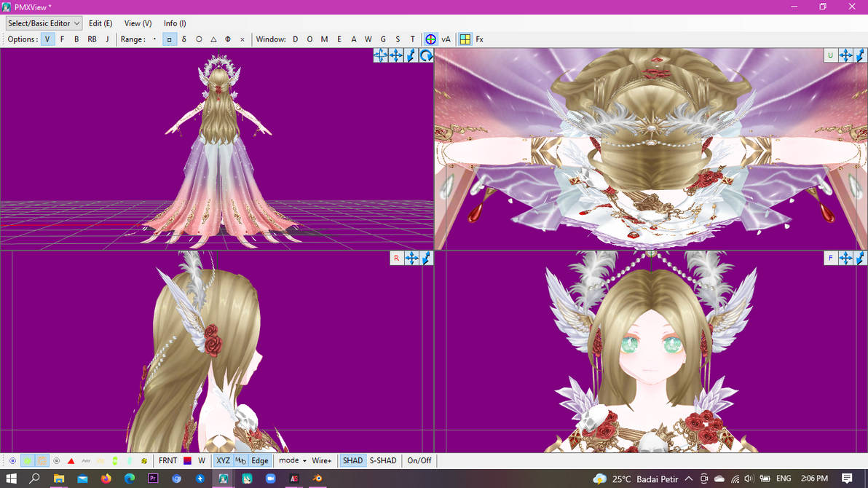Image resolution: width=868 pixels, height=488 pixels.
Task: Open the M window button
Action: pos(324,39)
